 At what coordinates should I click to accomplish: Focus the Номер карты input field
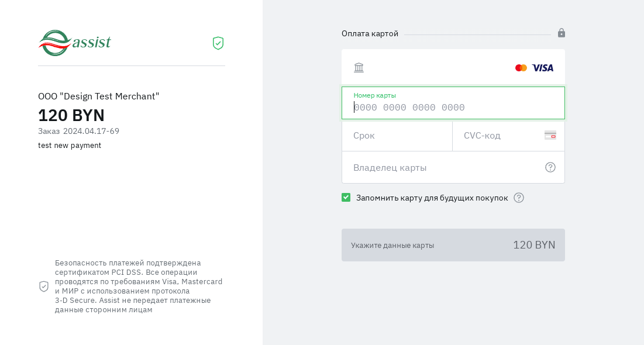(x=453, y=108)
